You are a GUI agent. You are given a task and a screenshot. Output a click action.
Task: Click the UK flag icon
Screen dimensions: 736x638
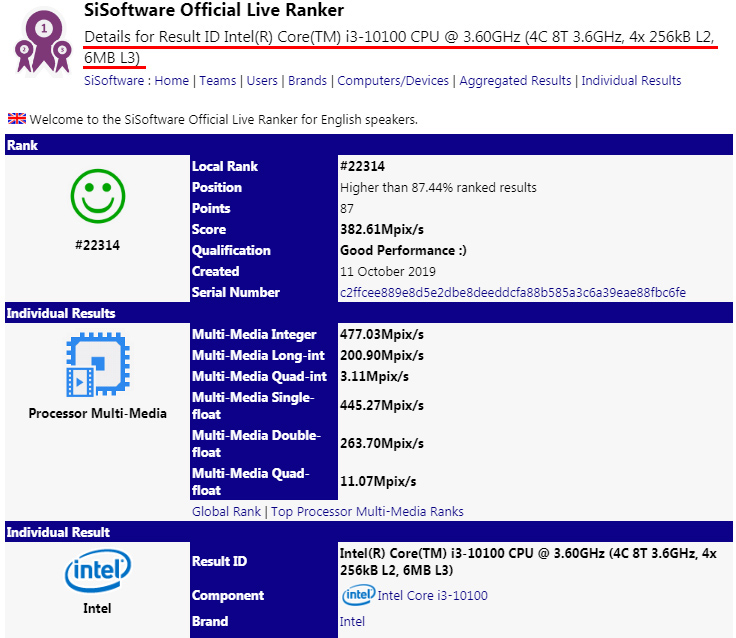pyautogui.click(x=17, y=119)
